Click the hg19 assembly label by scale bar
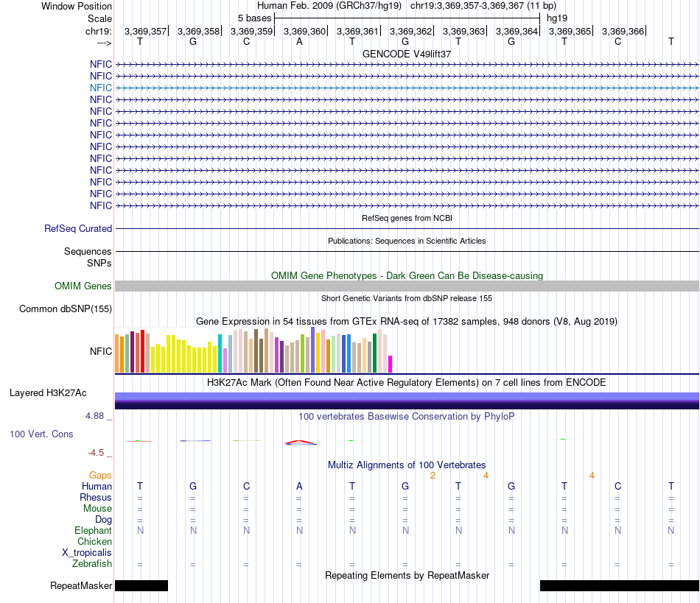Viewport: 700px width, 603px height. point(557,18)
